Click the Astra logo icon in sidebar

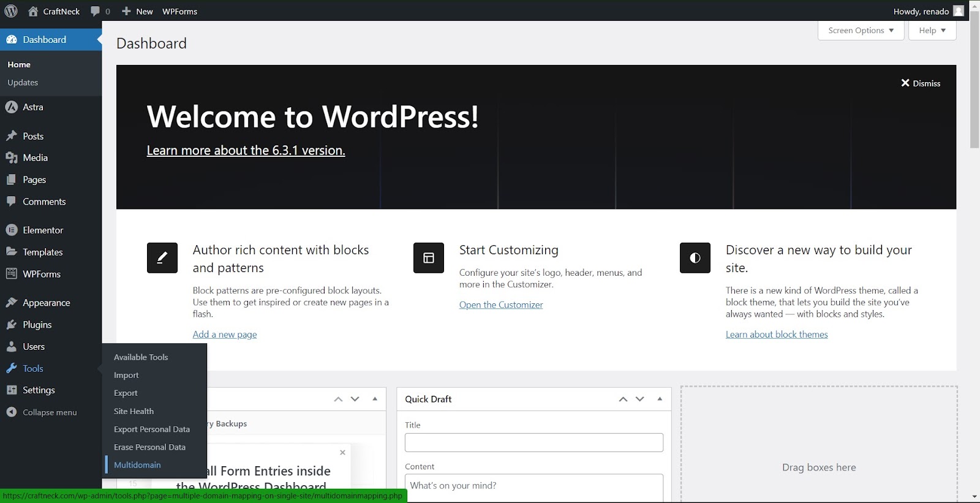tap(11, 107)
